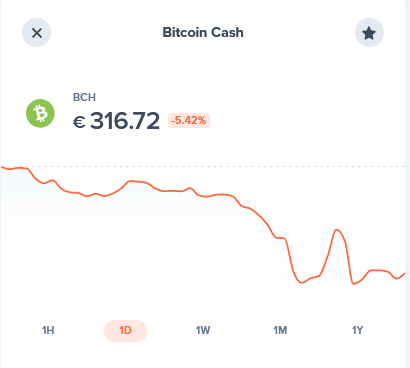Click the chart line's rightmost end point
The width and height of the screenshot is (410, 368).
pyautogui.click(x=404, y=274)
